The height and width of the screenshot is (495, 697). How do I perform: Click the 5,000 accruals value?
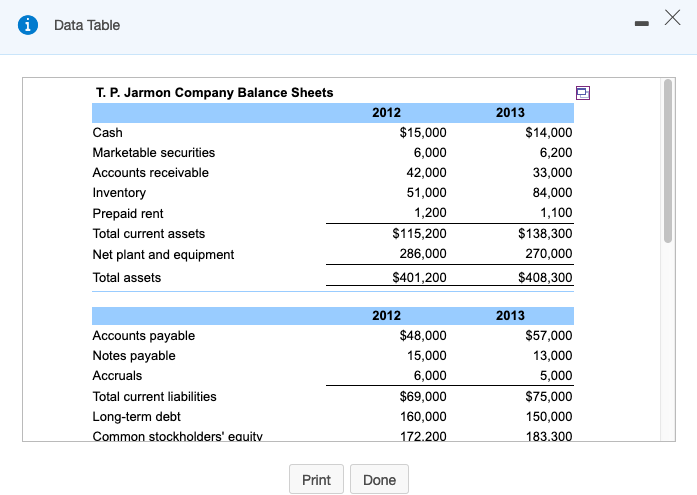pos(556,375)
